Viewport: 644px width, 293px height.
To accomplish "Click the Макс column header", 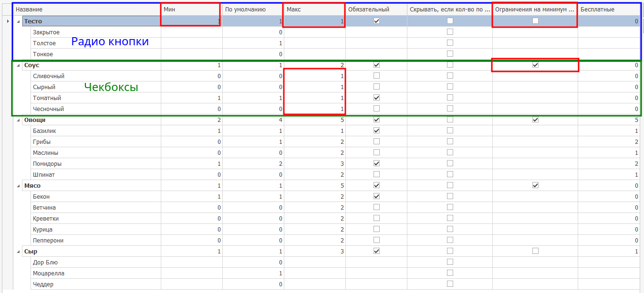I will tap(314, 10).
